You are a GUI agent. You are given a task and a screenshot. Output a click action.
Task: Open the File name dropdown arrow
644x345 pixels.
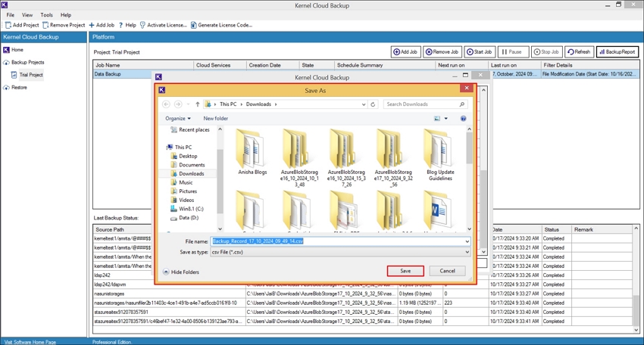pos(467,241)
